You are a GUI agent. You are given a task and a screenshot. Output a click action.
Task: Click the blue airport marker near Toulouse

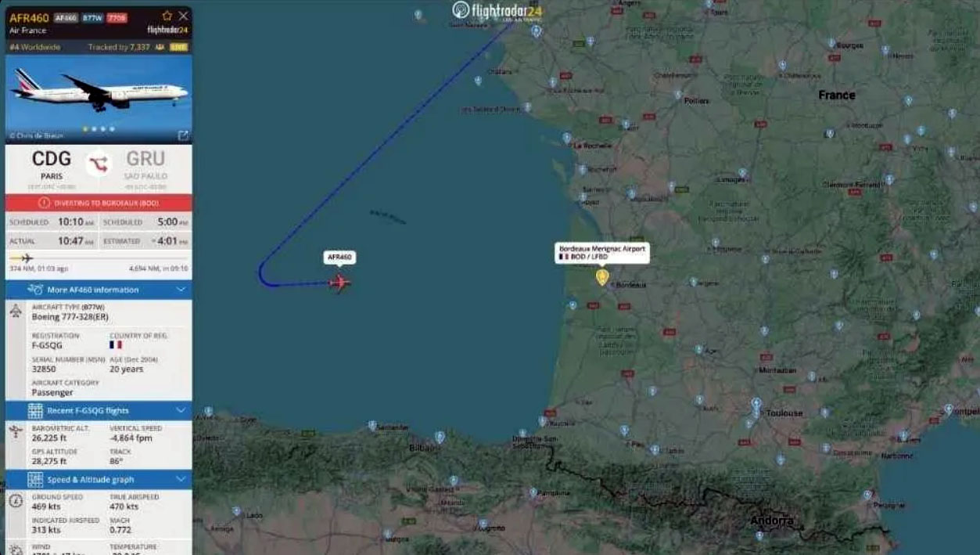756,404
